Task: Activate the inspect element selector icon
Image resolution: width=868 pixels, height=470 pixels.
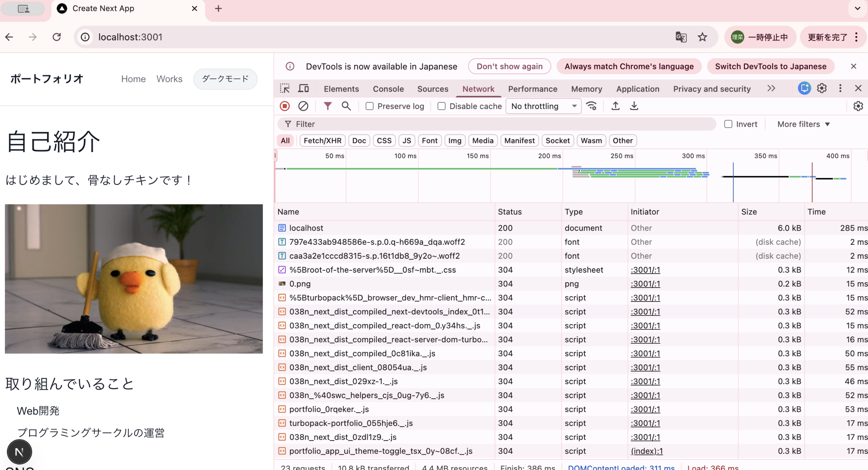Action: (285, 89)
